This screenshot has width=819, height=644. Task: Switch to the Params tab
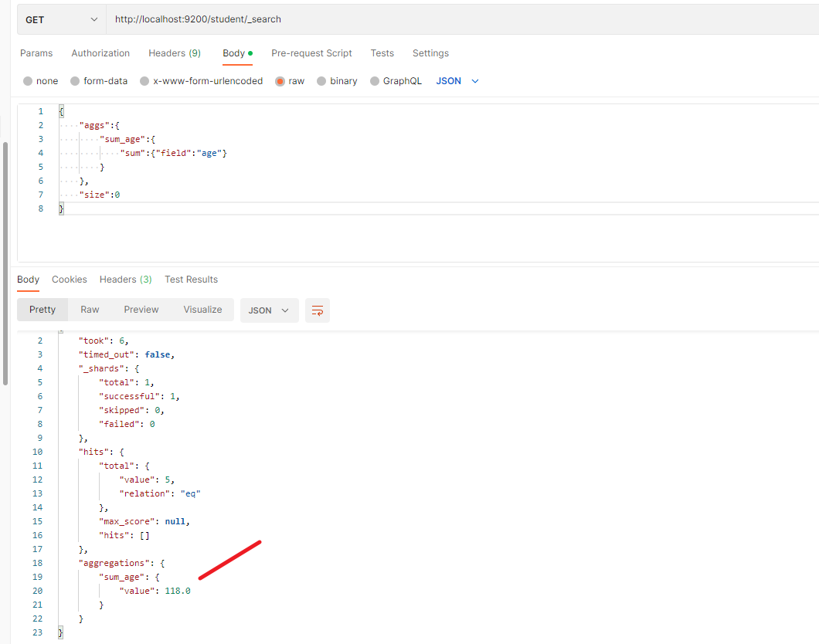click(36, 53)
